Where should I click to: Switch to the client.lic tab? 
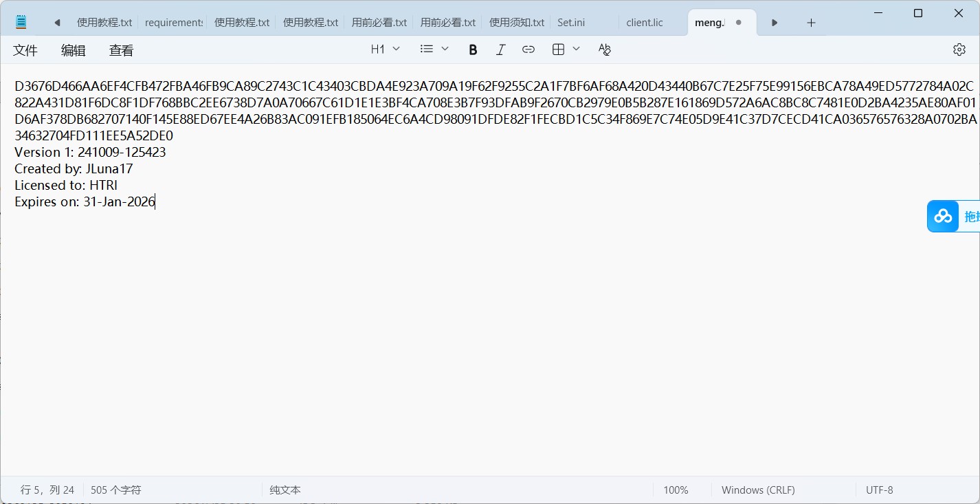tap(645, 23)
